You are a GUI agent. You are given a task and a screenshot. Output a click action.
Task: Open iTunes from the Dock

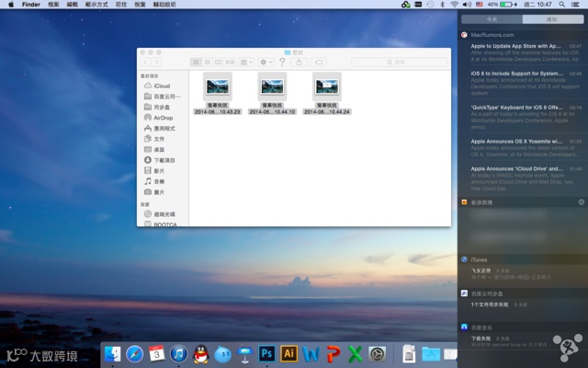tap(179, 353)
